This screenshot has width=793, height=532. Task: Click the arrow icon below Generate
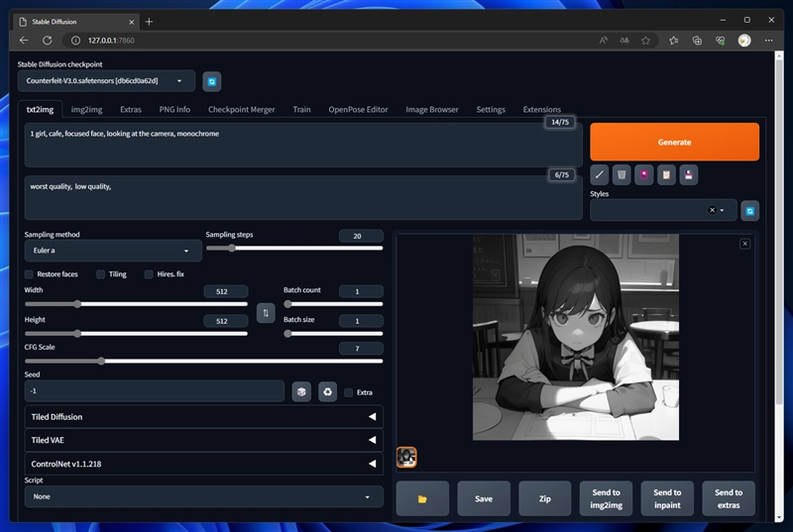(600, 174)
